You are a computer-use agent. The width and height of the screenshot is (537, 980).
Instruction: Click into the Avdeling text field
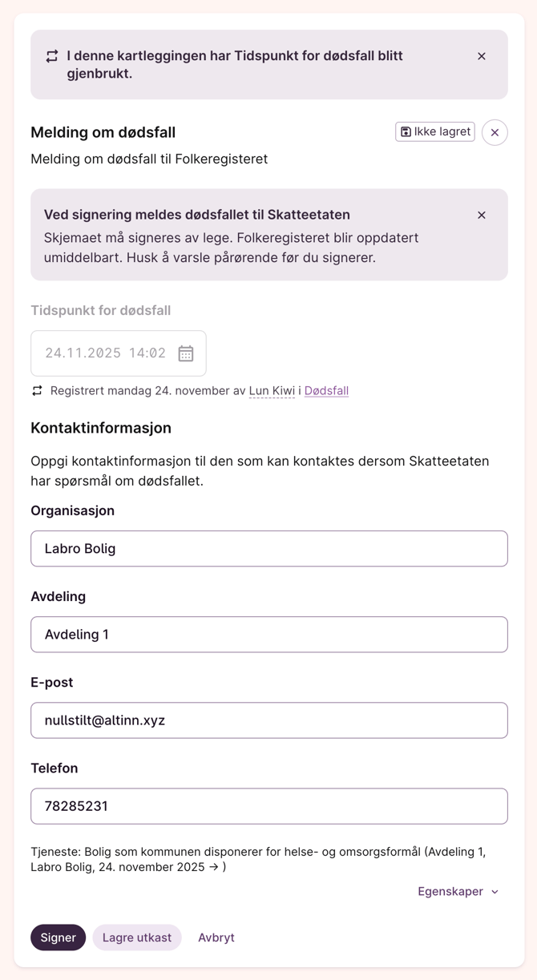tap(269, 635)
